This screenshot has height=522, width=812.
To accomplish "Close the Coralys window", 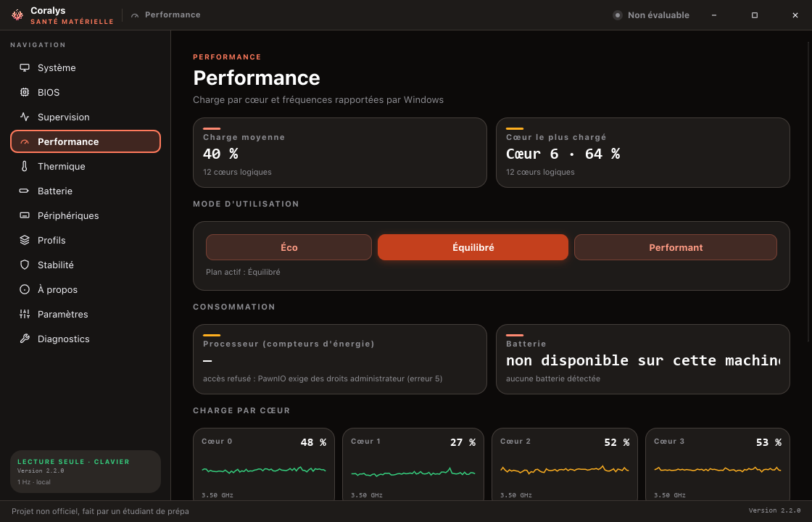I will tap(795, 15).
